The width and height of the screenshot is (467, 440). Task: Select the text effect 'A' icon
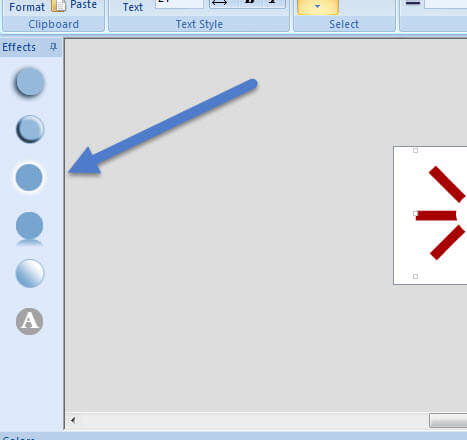tap(29, 321)
